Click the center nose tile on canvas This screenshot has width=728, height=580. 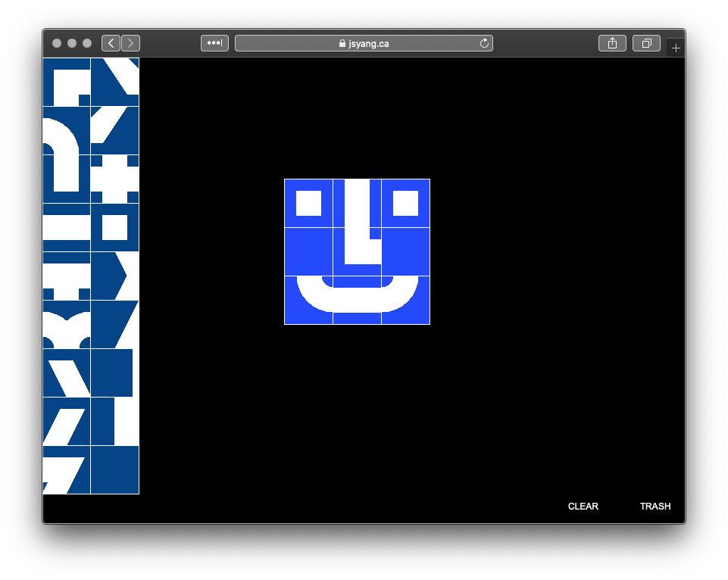click(357, 251)
